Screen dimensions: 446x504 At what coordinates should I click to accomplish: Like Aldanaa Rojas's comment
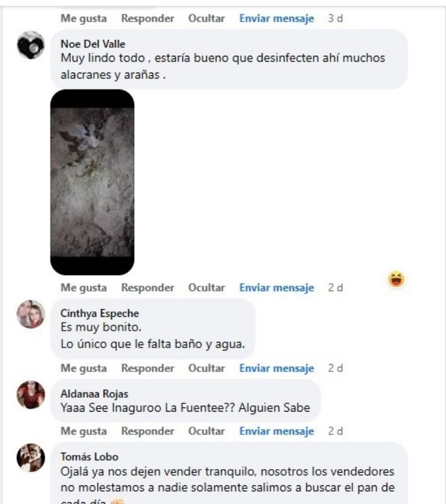[84, 431]
